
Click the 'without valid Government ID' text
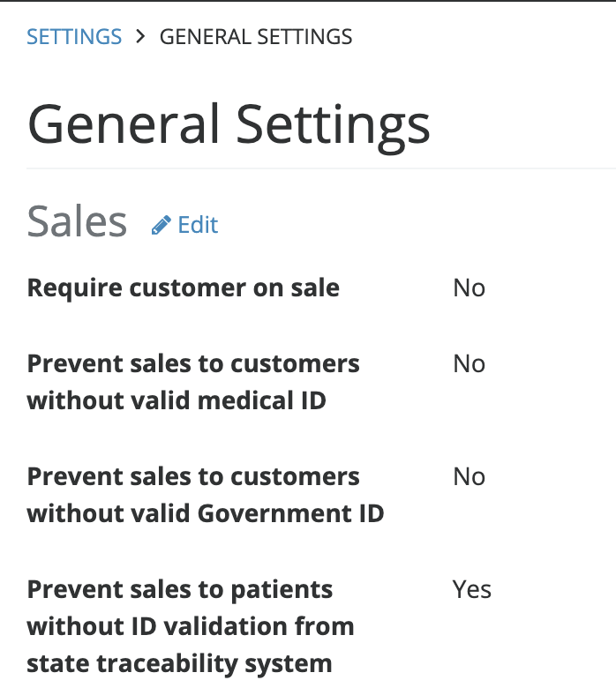coord(206,513)
